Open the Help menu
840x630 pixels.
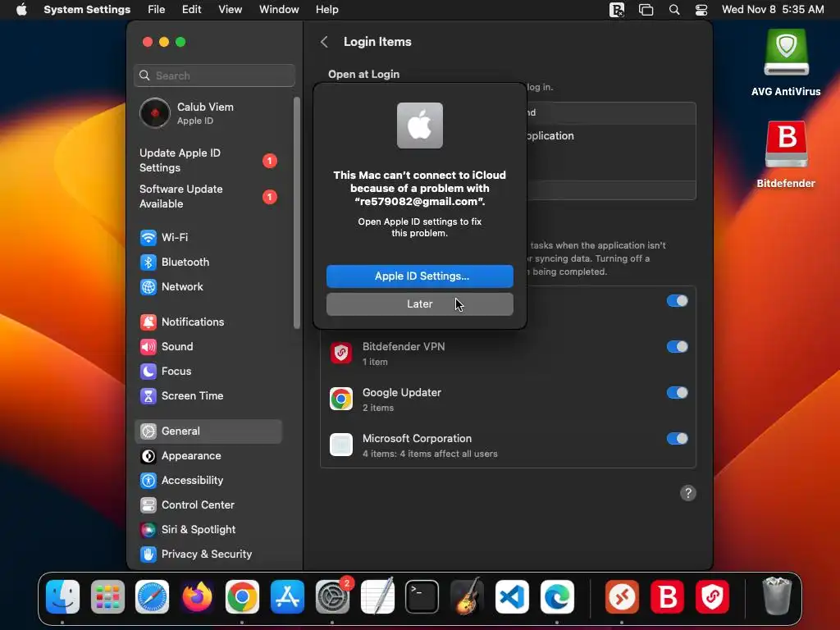coord(326,10)
